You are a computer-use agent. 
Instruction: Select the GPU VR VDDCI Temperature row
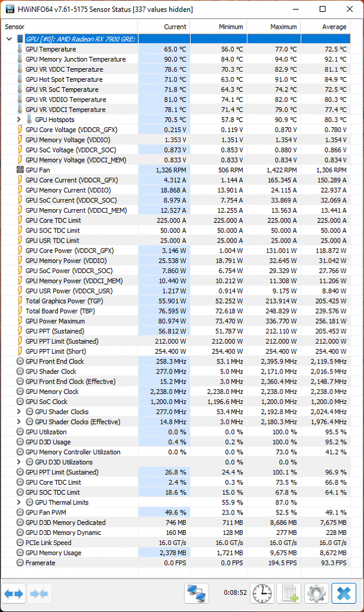click(176, 109)
